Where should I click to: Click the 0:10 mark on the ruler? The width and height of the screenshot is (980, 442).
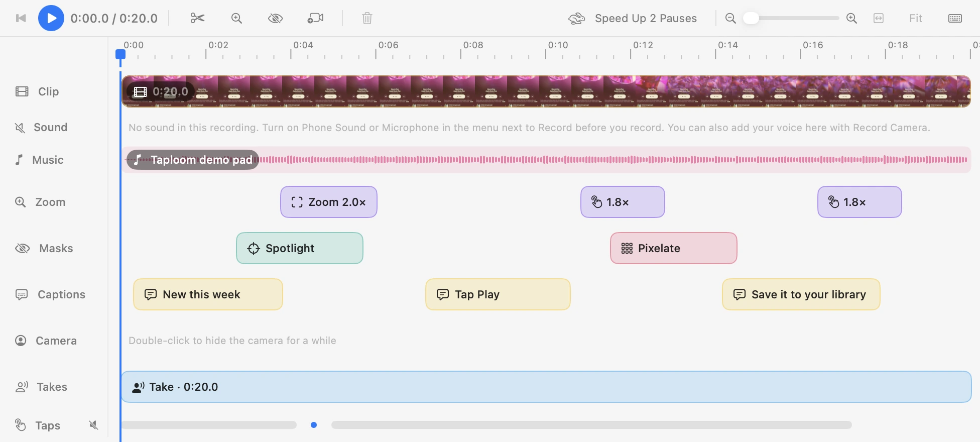click(558, 45)
